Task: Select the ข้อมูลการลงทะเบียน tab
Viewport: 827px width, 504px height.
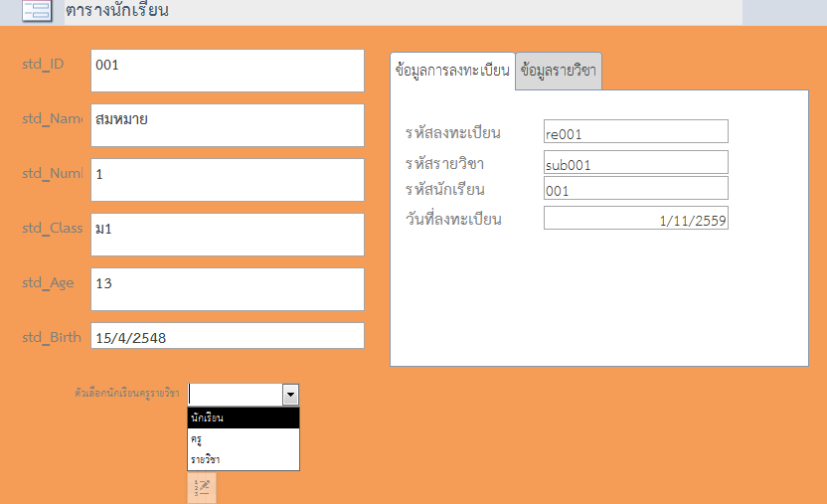Action: click(x=452, y=72)
